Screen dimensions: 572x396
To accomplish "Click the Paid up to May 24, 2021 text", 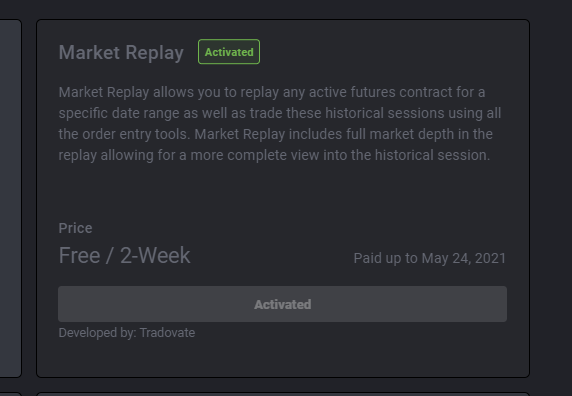I will (x=430, y=258).
